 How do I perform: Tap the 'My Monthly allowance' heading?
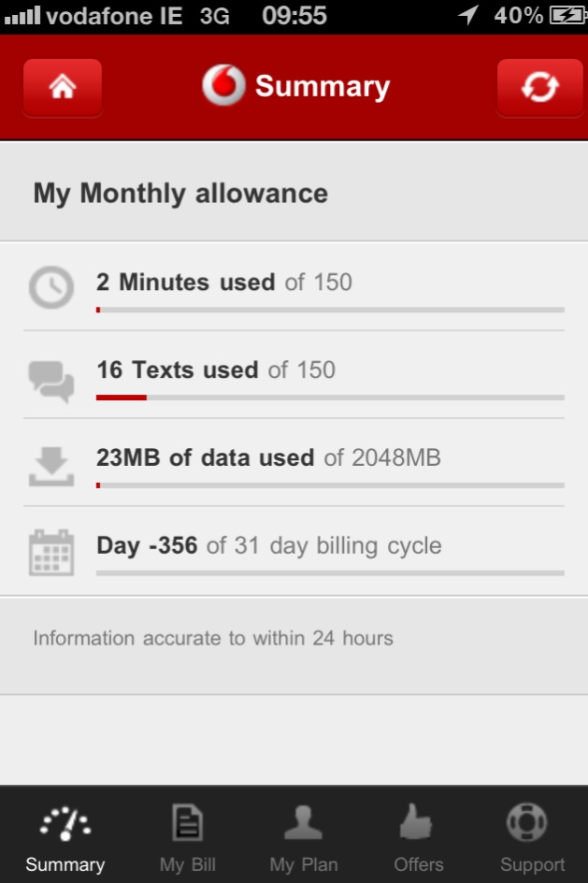click(x=180, y=194)
